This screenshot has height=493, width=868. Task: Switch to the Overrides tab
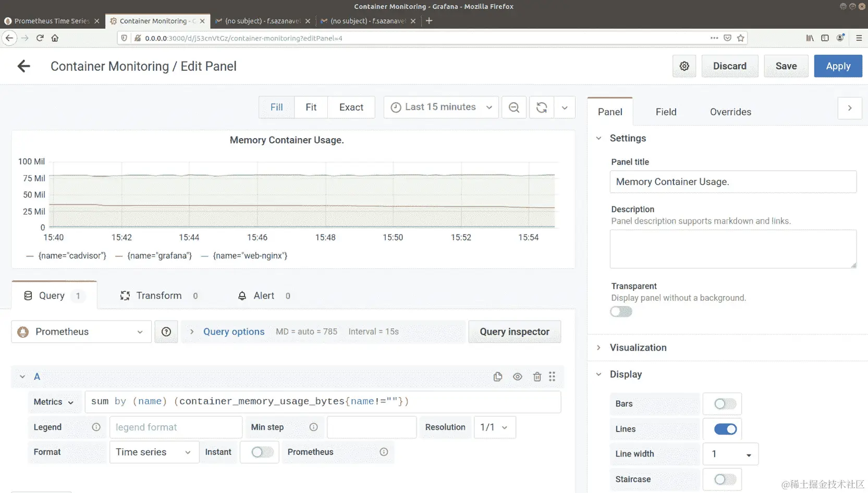(730, 112)
